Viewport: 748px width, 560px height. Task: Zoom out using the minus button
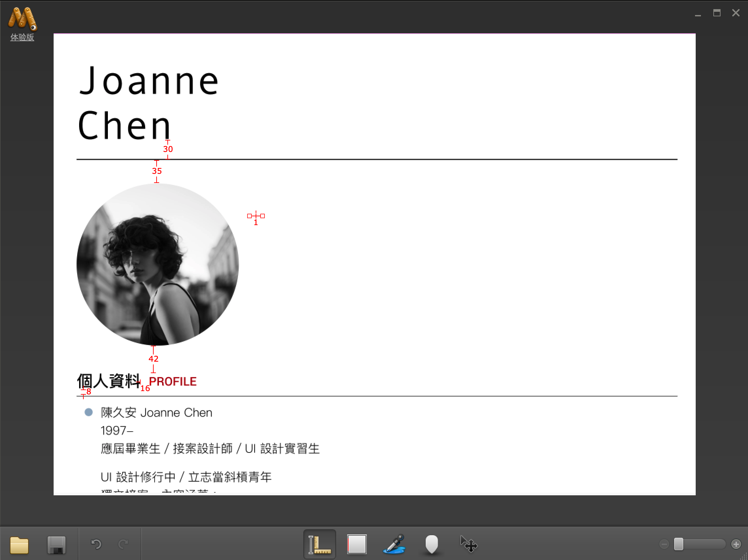tap(664, 544)
